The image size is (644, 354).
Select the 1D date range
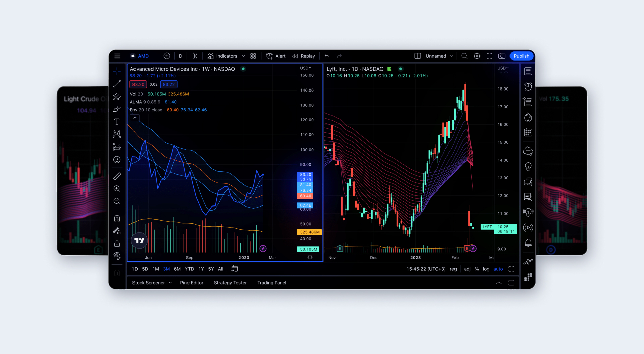click(135, 269)
